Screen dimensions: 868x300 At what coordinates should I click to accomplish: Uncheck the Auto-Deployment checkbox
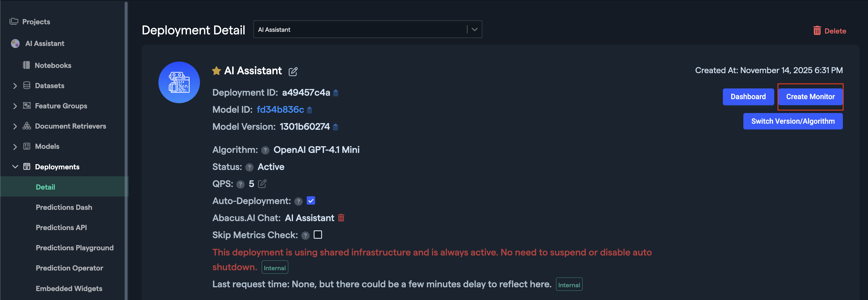point(311,201)
